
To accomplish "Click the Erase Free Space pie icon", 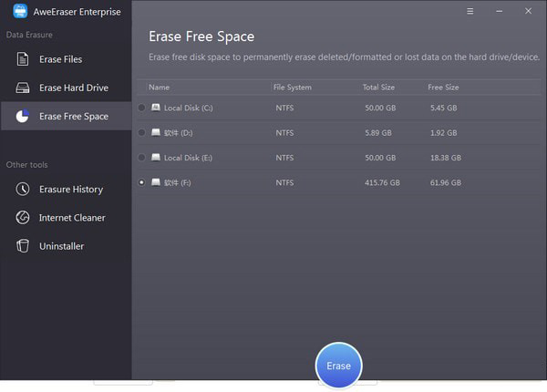I will tap(23, 117).
